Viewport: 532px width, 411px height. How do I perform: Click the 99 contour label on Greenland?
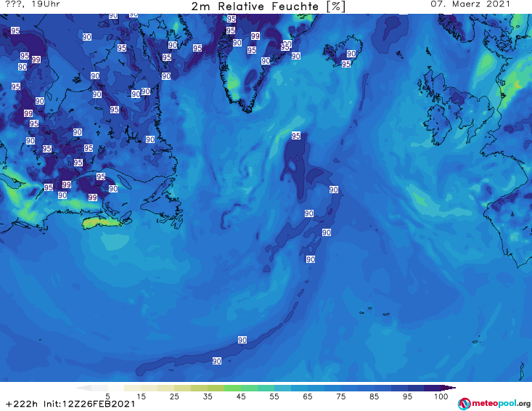coord(255,36)
